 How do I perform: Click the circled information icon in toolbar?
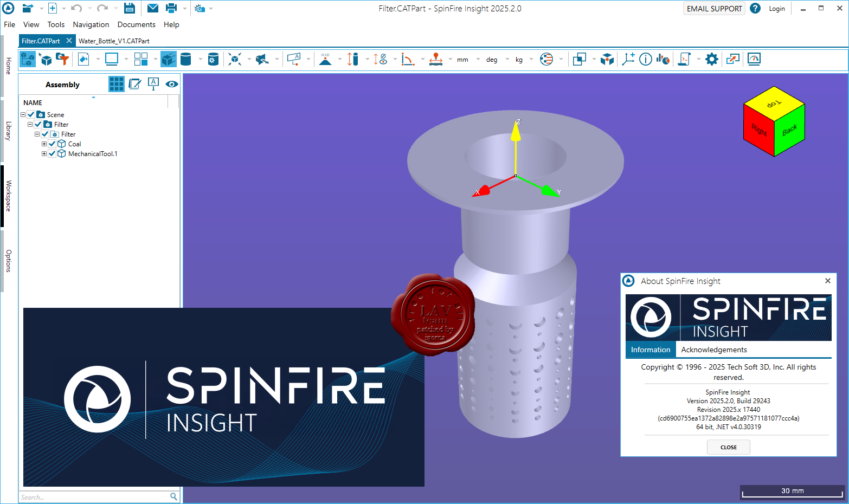point(646,59)
